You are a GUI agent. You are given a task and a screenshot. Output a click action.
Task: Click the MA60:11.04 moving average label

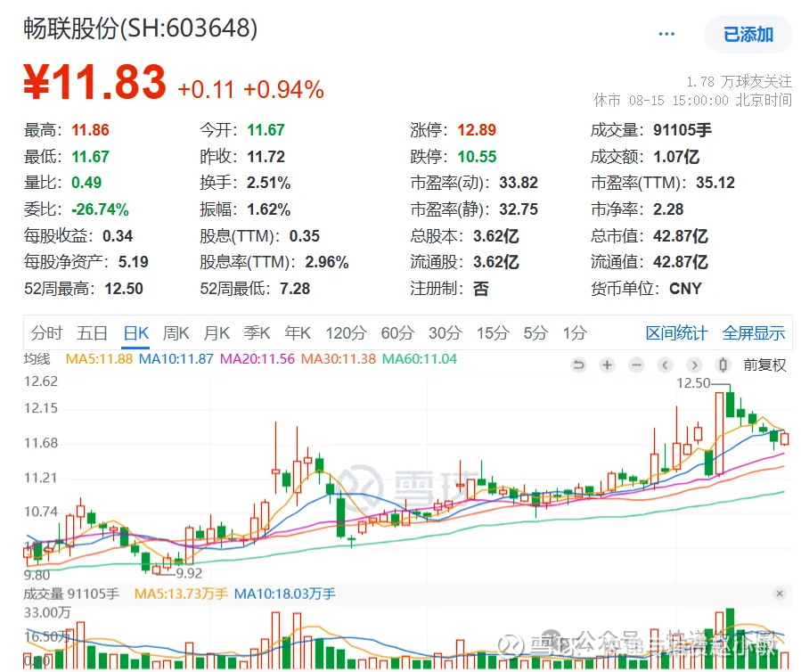420,359
